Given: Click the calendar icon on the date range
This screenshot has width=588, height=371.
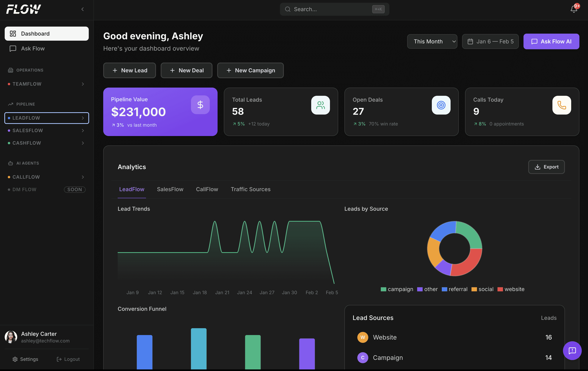Looking at the screenshot, I should click(471, 41).
